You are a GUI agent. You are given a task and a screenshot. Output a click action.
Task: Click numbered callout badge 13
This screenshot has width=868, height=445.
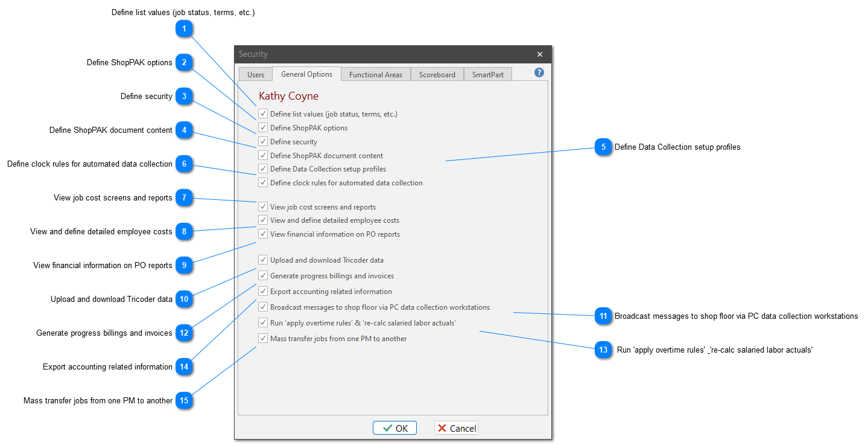point(603,350)
